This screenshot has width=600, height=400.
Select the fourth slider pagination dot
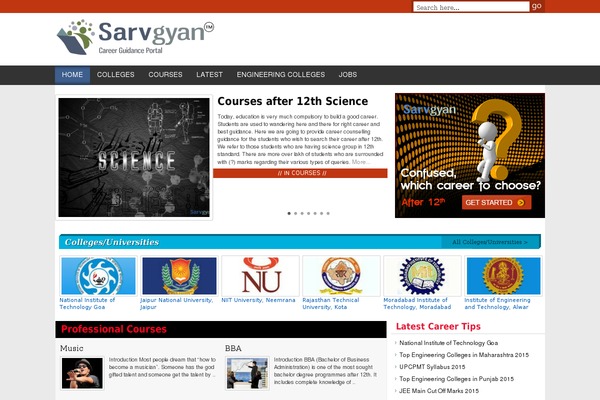tap(308, 213)
